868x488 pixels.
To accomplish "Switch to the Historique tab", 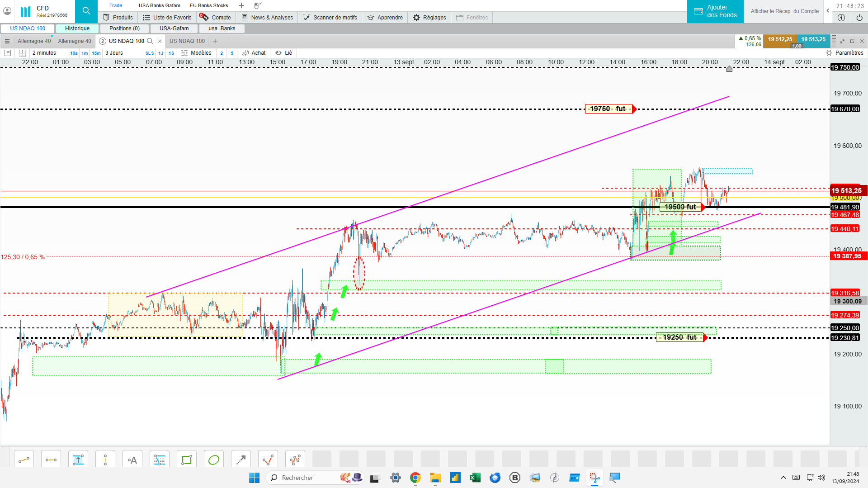I will click(x=77, y=28).
